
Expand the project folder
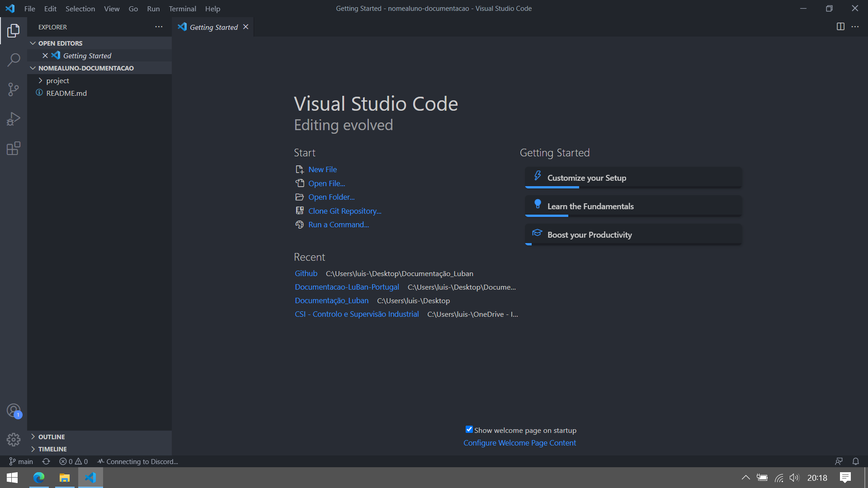tap(99, 80)
